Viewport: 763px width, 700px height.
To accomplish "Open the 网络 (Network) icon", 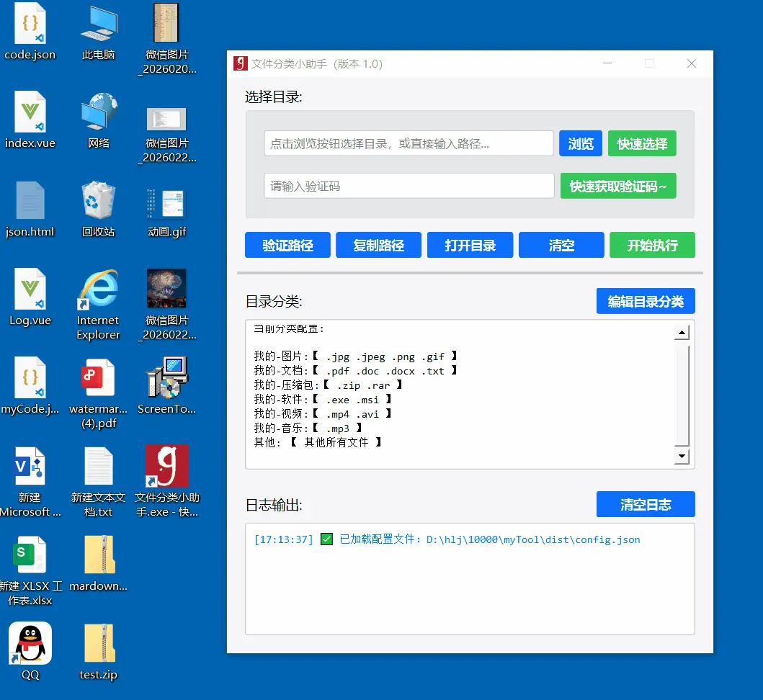I will [98, 112].
